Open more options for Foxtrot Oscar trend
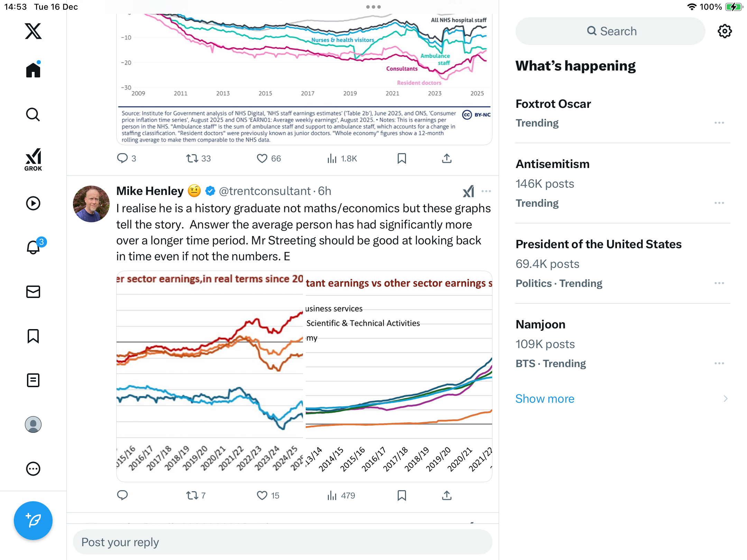Screen dimensions: 747x560 (x=719, y=123)
